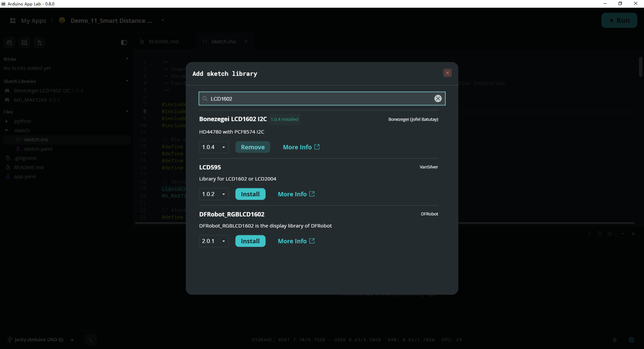Screen dimensions: 644x349
Task: Click the USB connection icon
Action: (x=10, y=340)
